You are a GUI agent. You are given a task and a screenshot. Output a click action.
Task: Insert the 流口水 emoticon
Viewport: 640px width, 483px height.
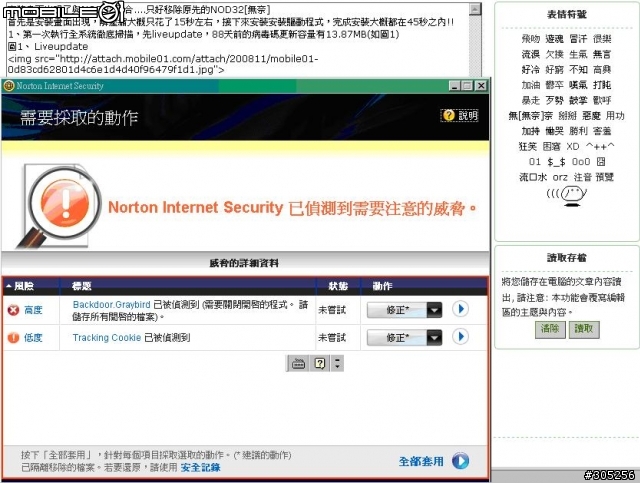(x=533, y=177)
